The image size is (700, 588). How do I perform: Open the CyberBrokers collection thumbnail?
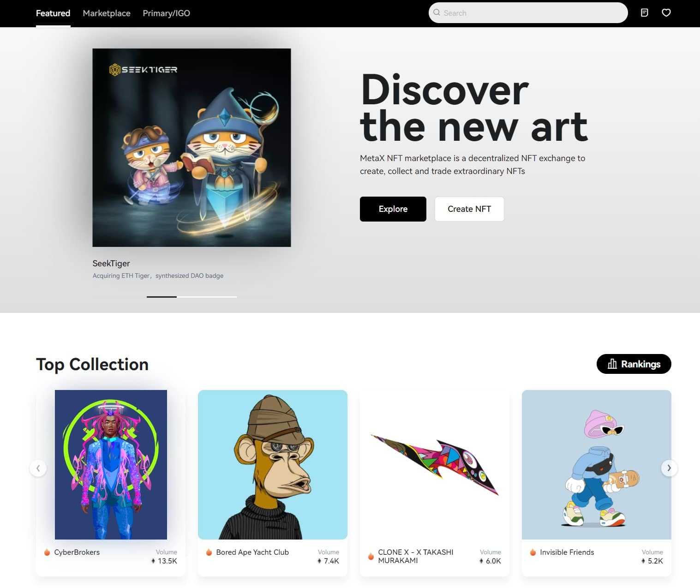111,464
